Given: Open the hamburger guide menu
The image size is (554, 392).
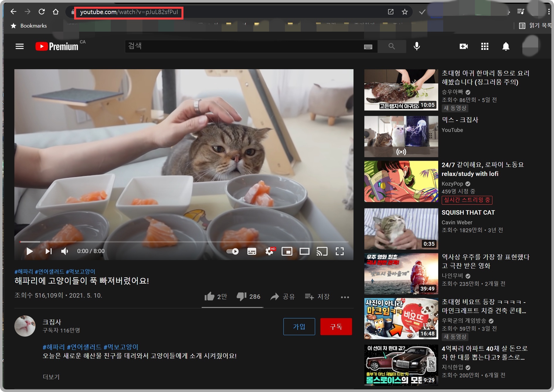Looking at the screenshot, I should (19, 46).
